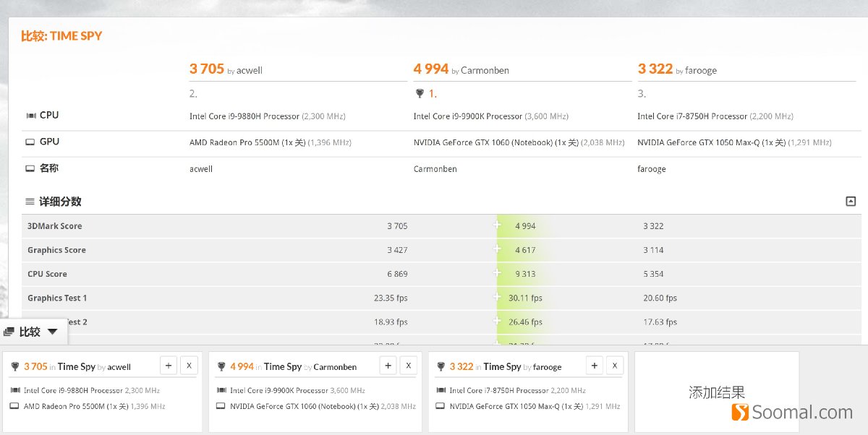Click the stacked icon beside 比较 button
The image size is (868, 435).
point(9,332)
